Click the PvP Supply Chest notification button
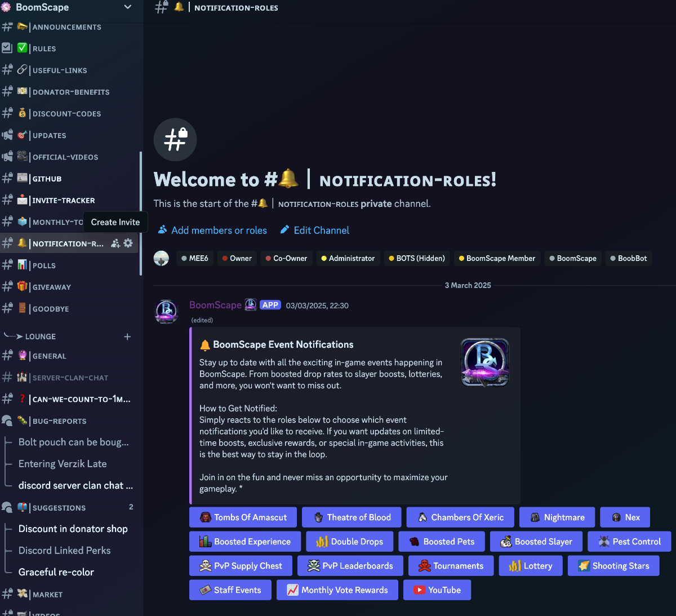The width and height of the screenshot is (676, 616). point(241,566)
